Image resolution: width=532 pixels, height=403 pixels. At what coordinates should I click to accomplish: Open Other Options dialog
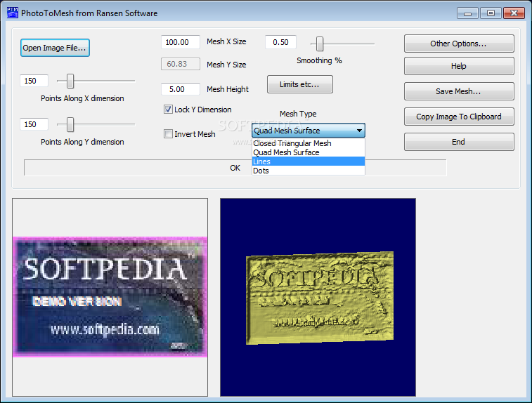(459, 44)
